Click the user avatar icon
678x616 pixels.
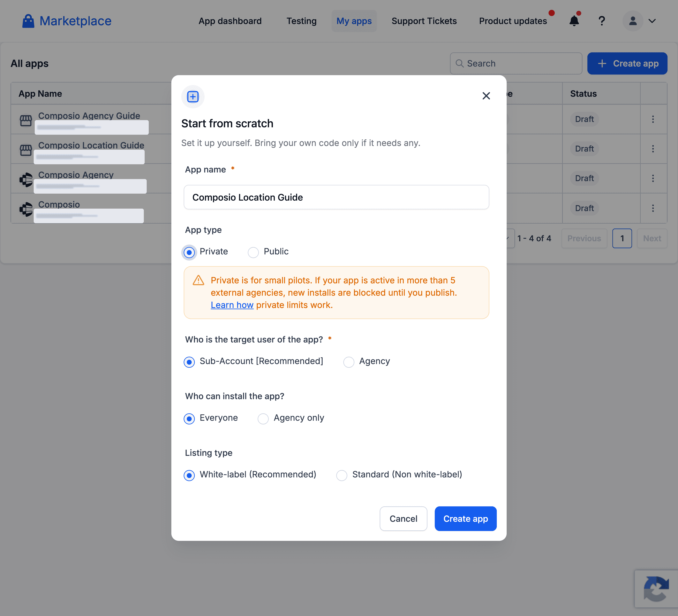[633, 21]
